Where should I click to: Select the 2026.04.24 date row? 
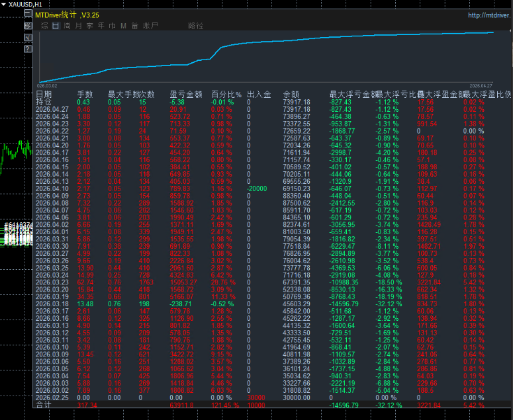click(x=52, y=116)
